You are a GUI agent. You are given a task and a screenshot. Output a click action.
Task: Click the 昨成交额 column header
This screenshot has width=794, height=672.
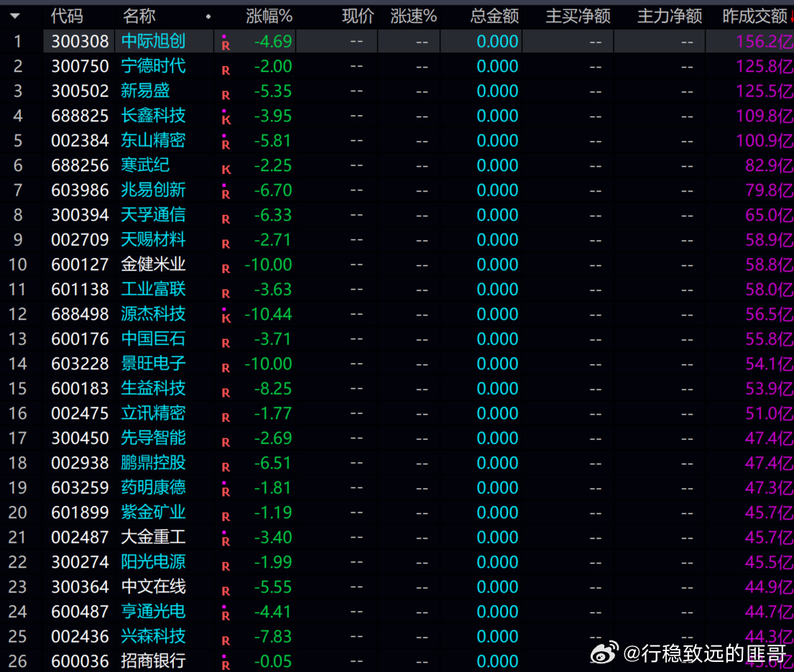pos(755,17)
